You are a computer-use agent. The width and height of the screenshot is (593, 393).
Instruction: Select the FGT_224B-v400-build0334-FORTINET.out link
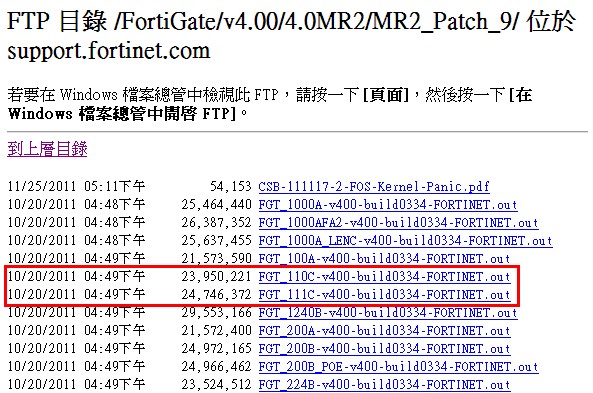tap(384, 385)
